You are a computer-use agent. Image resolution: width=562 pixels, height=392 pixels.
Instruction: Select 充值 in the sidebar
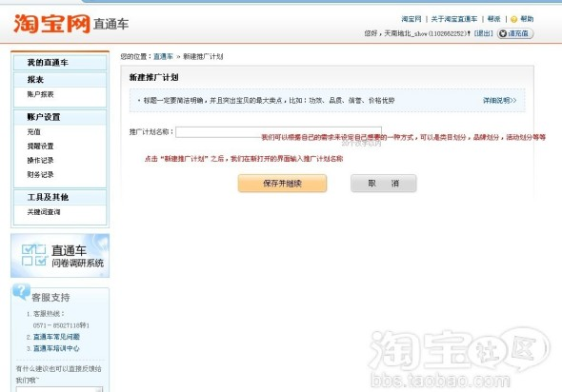pos(33,131)
